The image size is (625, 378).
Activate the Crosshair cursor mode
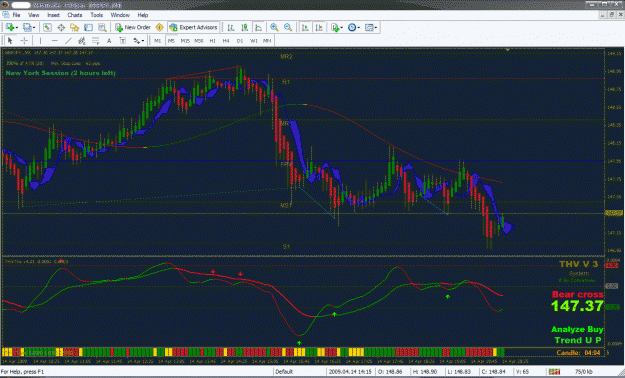(24, 41)
